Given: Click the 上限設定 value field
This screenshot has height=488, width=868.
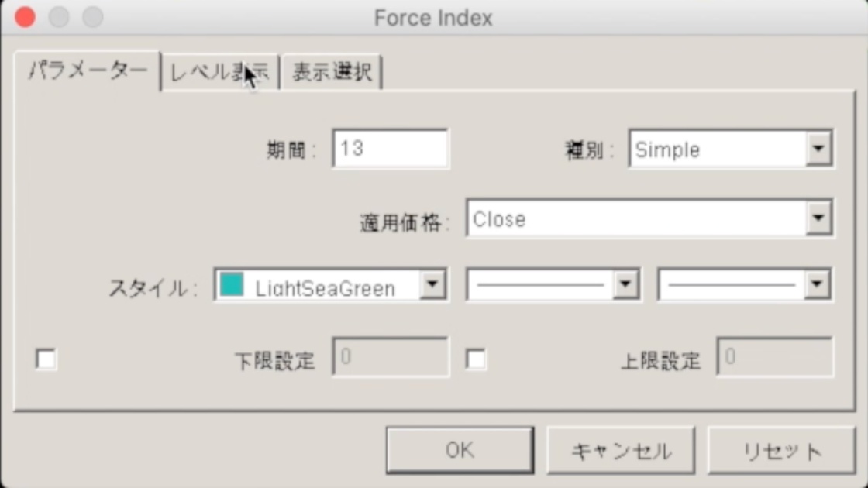Looking at the screenshot, I should click(774, 357).
